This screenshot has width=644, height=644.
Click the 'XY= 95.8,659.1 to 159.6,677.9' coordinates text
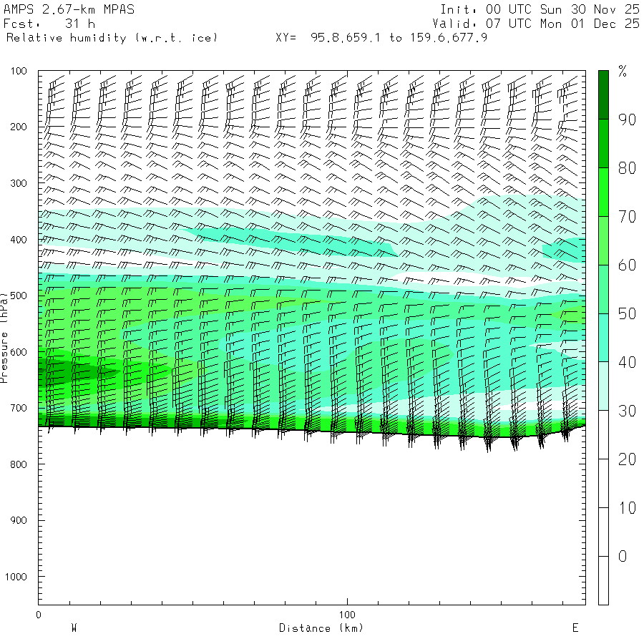click(381, 38)
